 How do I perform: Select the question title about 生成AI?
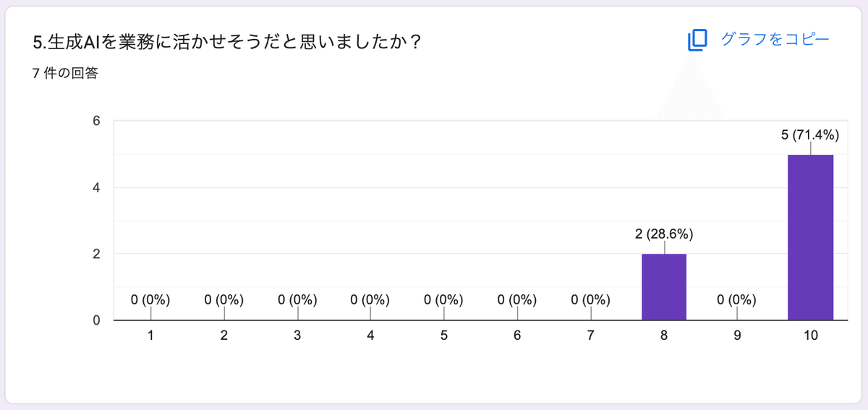coord(228,42)
